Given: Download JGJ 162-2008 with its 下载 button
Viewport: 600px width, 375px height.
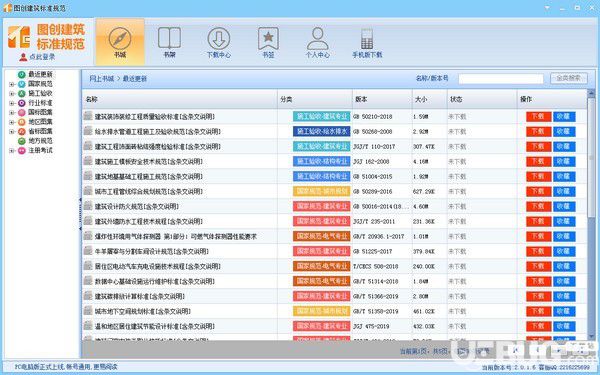Looking at the screenshot, I should 538,161.
